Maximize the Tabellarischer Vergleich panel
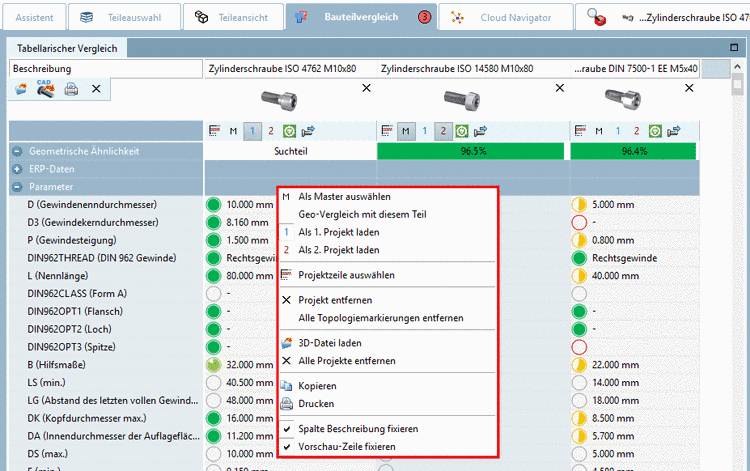 pyautogui.click(x=734, y=47)
